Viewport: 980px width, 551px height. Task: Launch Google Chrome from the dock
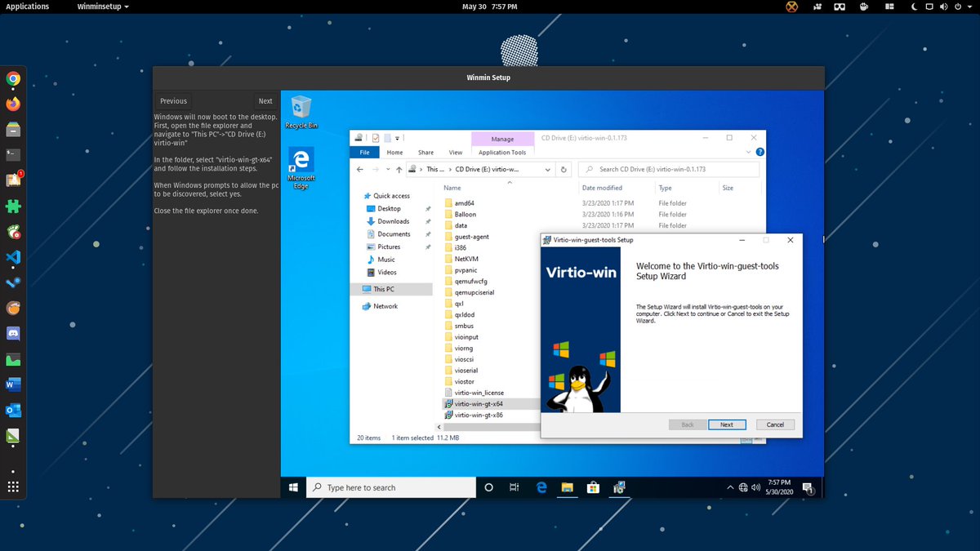point(13,79)
